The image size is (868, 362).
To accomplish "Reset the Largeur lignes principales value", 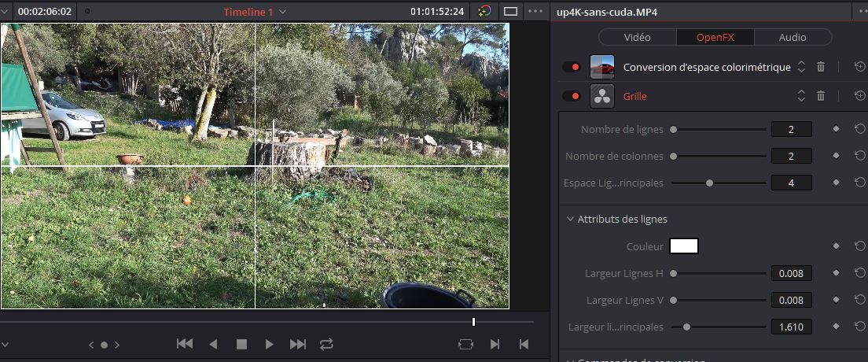I will [x=859, y=327].
